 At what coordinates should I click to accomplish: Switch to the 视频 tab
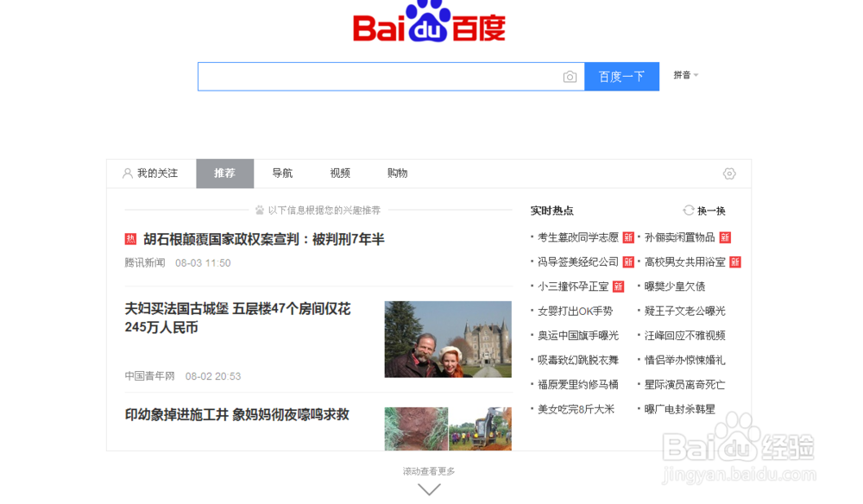coord(339,173)
